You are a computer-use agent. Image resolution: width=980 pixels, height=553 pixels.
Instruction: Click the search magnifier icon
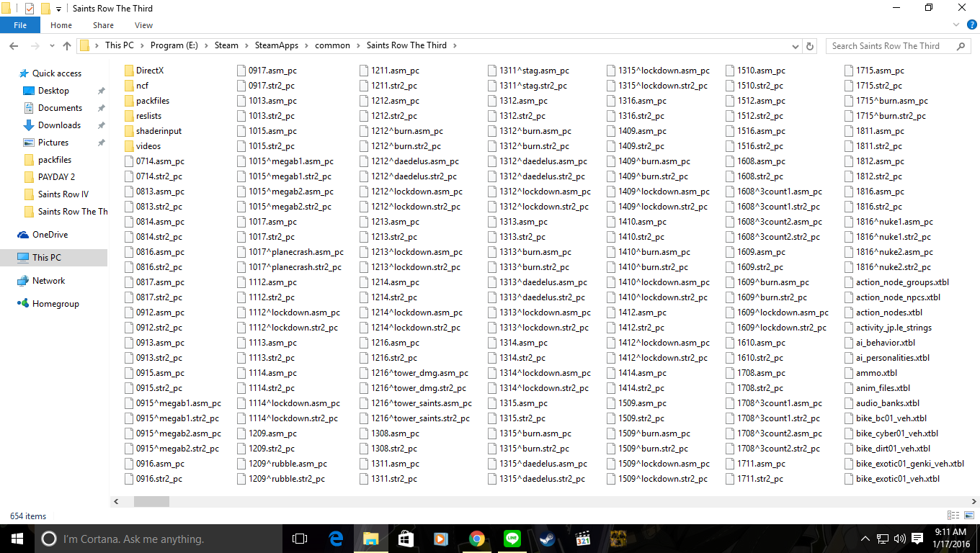(961, 45)
